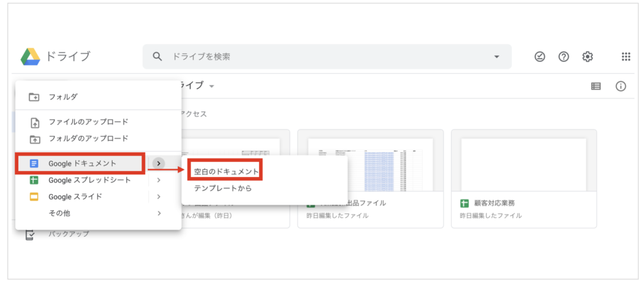The height and width of the screenshot is (282, 644).
Task: Open settings gear icon
Action: tap(587, 57)
